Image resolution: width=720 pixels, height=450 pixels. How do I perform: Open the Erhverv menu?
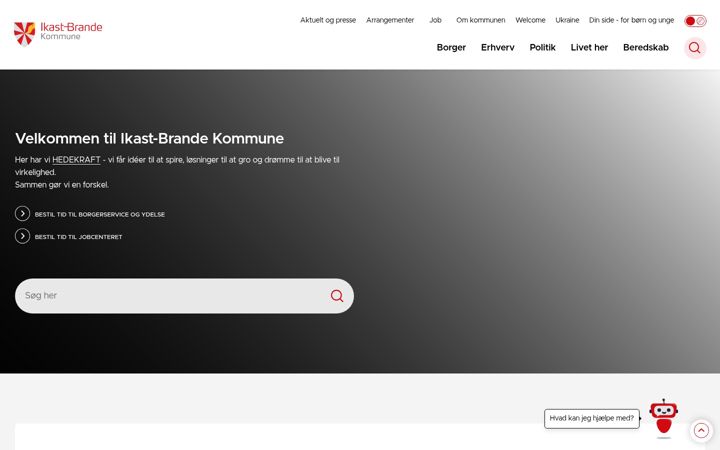click(x=498, y=47)
